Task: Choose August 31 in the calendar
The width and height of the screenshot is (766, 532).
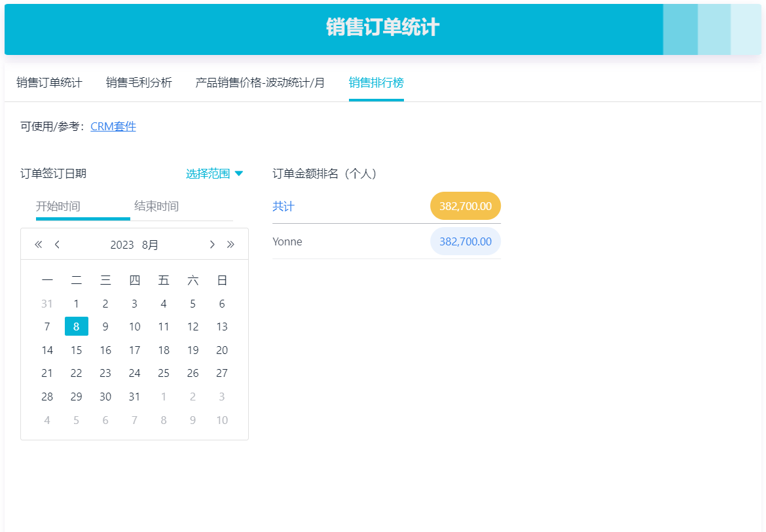Action: [x=135, y=397]
